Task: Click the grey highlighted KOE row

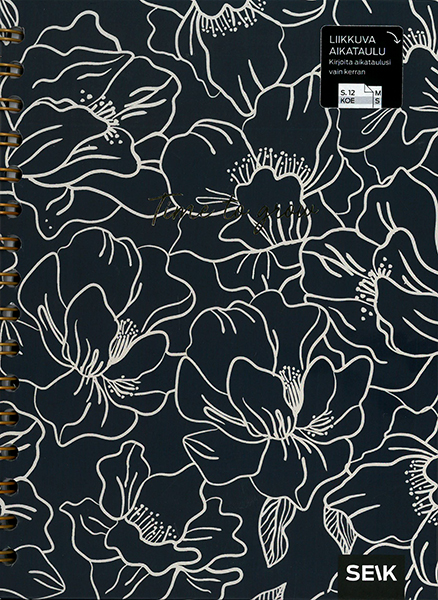Action: point(354,102)
